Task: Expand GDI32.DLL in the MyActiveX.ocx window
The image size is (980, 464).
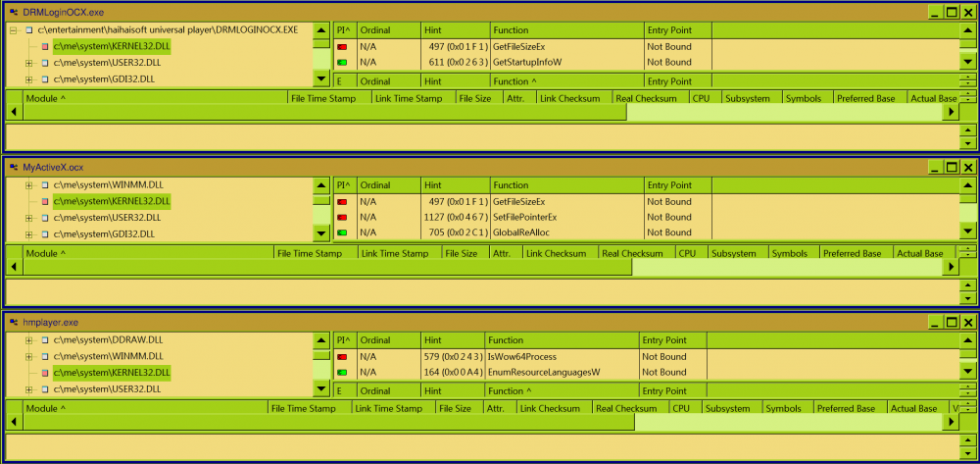Action: (x=28, y=233)
